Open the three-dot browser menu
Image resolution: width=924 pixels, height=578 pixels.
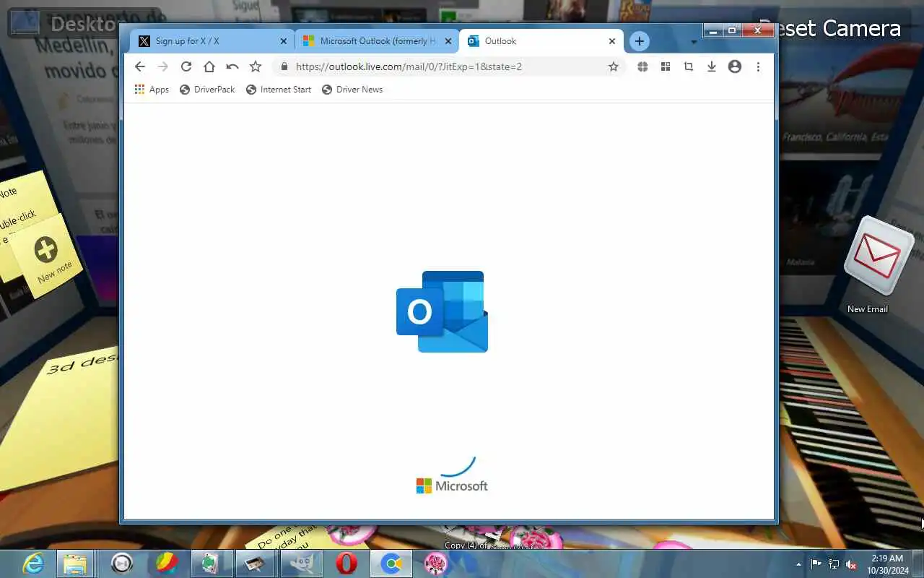pyautogui.click(x=758, y=66)
